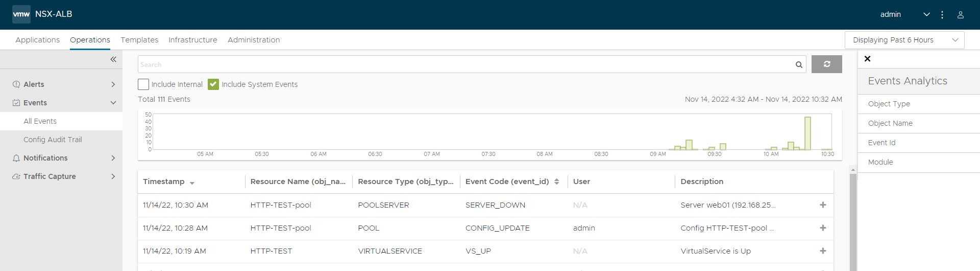Expand the Traffic Capture section chevron
This screenshot has height=271, width=980.
[x=113, y=176]
